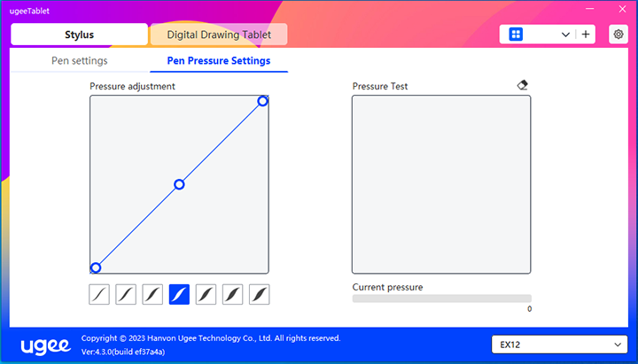The width and height of the screenshot is (638, 364).
Task: Open the EX12 device dropdown
Action: 558,344
